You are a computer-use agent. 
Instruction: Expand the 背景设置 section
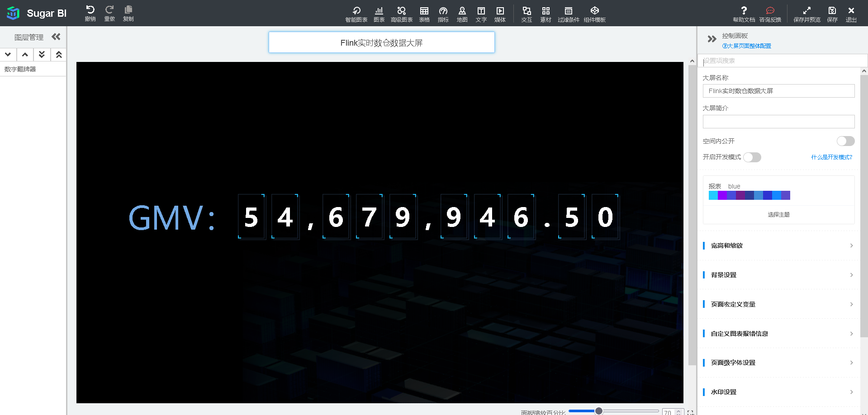[778, 275]
